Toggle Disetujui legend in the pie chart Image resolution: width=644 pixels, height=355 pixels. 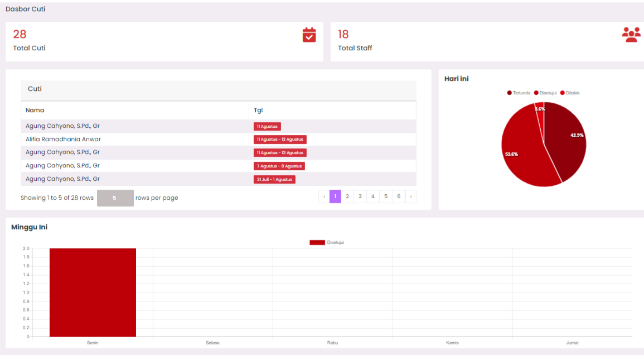click(545, 93)
